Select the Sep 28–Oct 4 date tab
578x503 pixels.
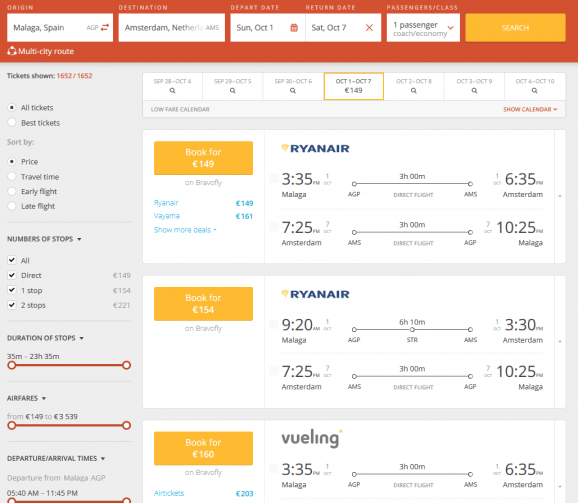coord(173,86)
